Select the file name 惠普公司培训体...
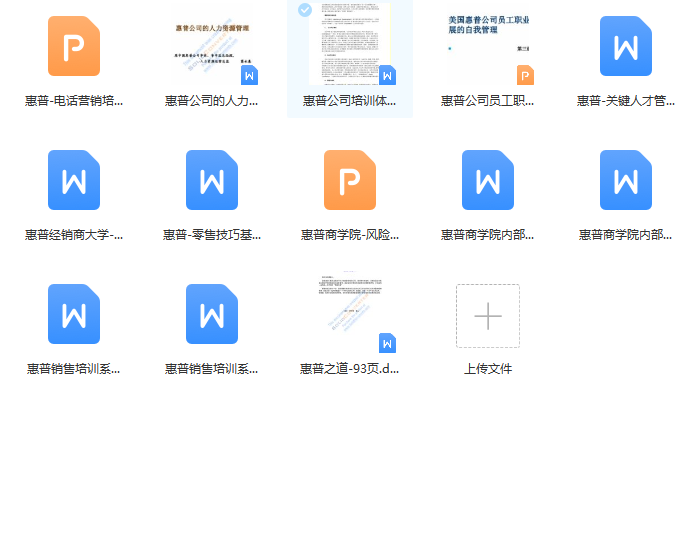This screenshot has width=700, height=534. pyautogui.click(x=350, y=101)
